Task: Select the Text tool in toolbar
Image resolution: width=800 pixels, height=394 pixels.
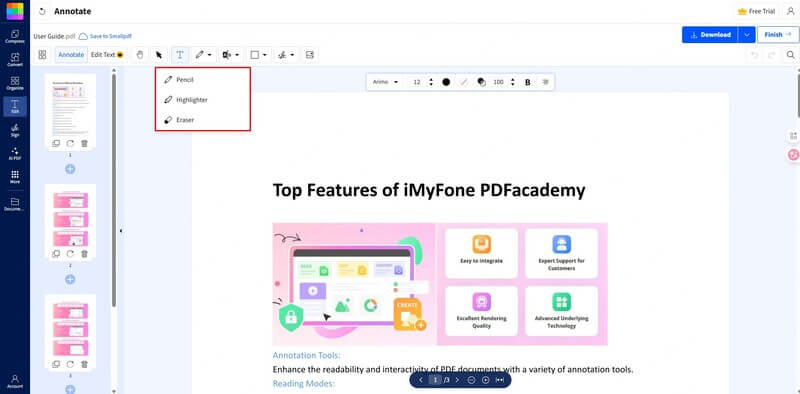Action: (180, 55)
